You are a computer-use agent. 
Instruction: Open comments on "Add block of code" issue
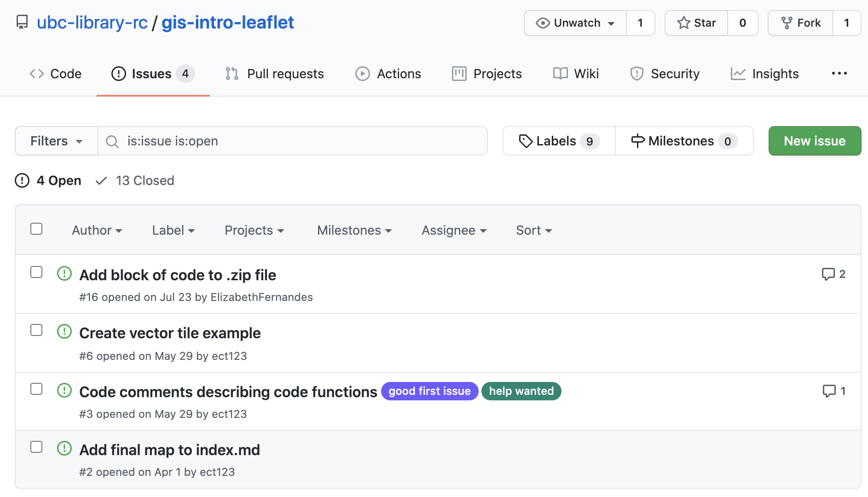(x=833, y=274)
